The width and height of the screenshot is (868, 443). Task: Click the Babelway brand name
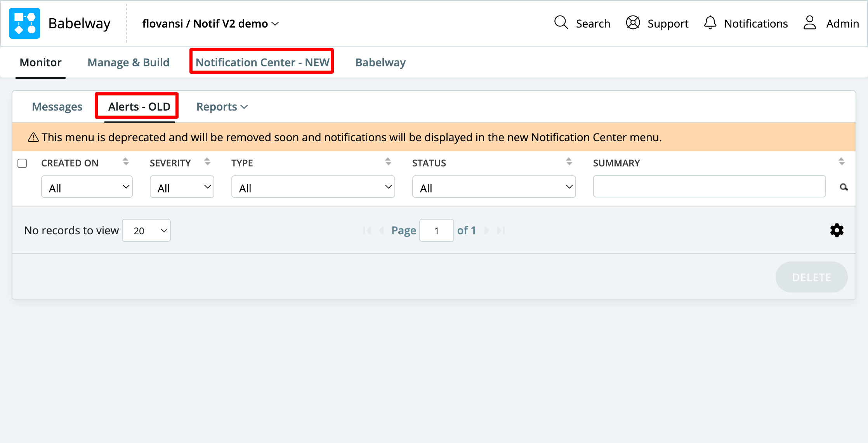point(80,23)
